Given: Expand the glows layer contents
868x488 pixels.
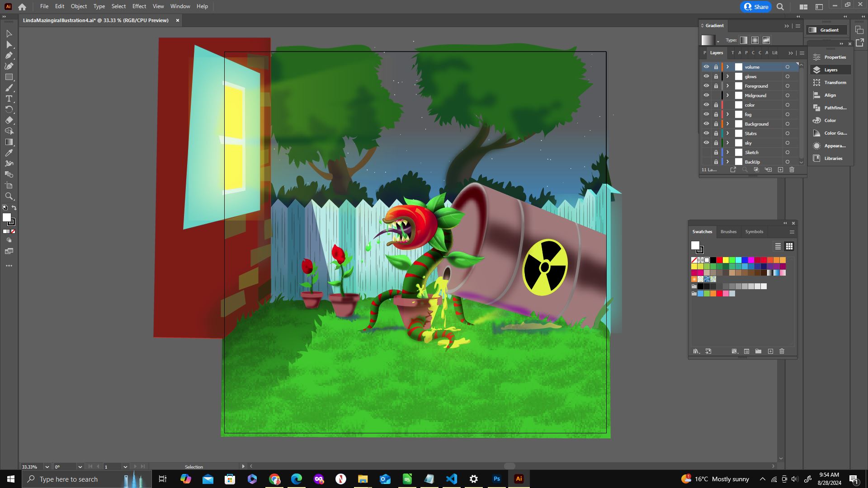Looking at the screenshot, I should (727, 76).
